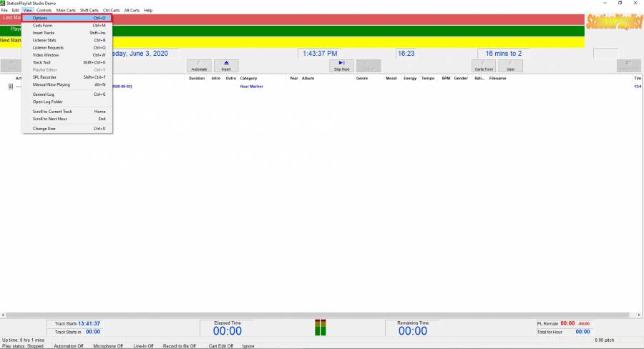
Task: Click the Category column header
Action: tap(248, 78)
